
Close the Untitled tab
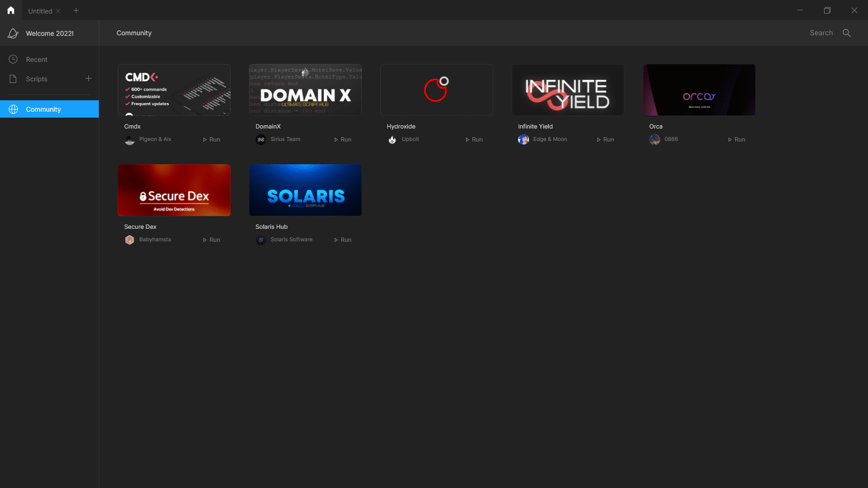(x=58, y=11)
